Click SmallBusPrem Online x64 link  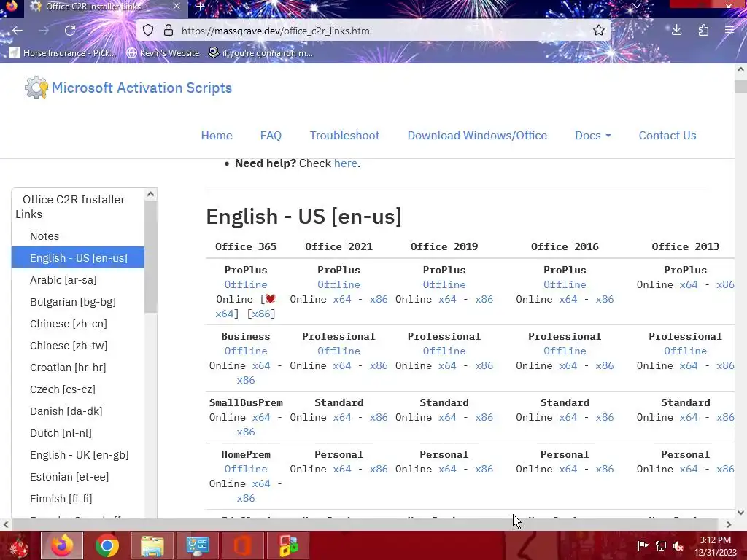(261, 417)
